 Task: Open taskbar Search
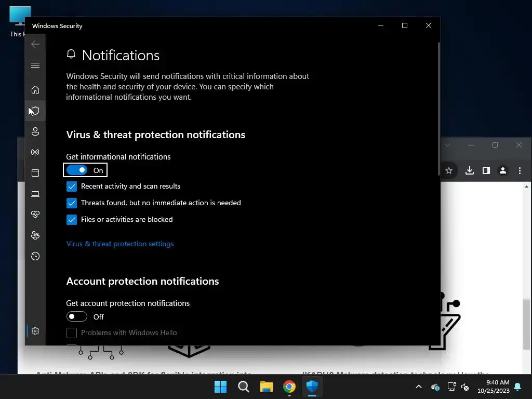tap(243, 387)
